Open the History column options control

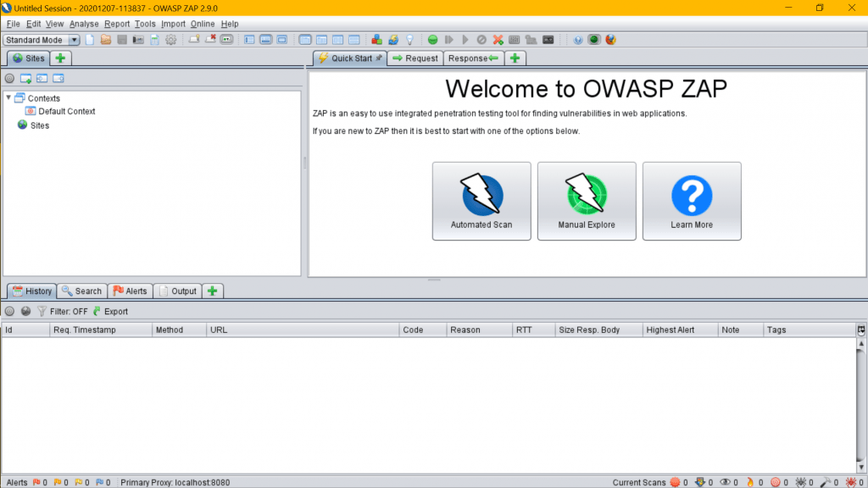(861, 330)
